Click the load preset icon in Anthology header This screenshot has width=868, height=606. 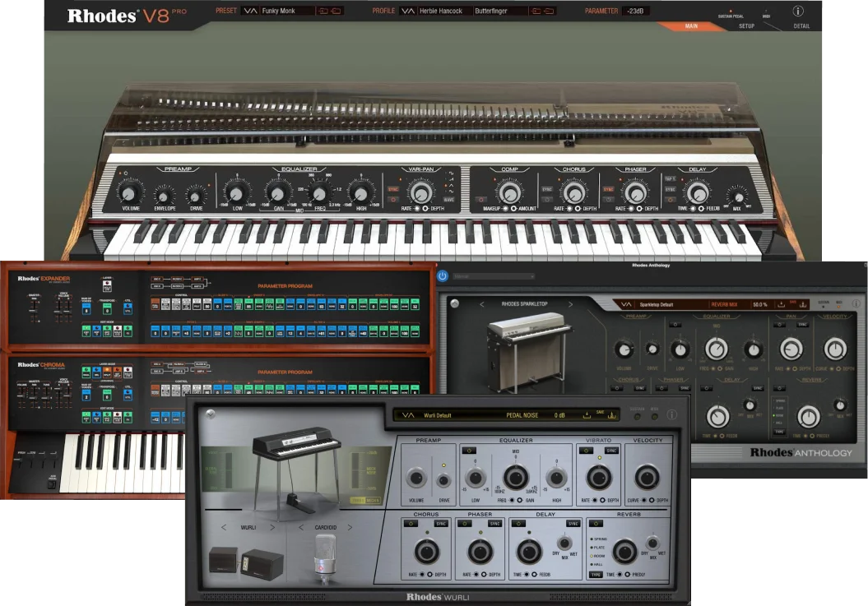(782, 303)
